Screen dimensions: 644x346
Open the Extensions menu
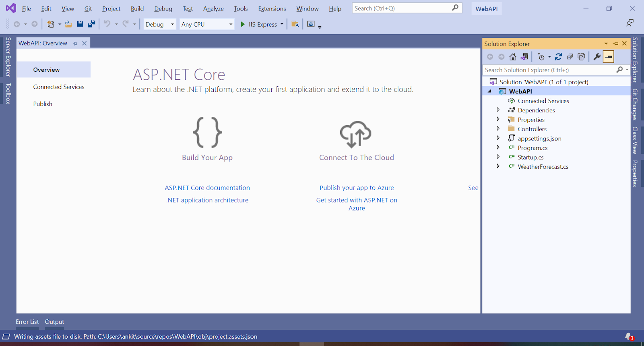click(272, 8)
